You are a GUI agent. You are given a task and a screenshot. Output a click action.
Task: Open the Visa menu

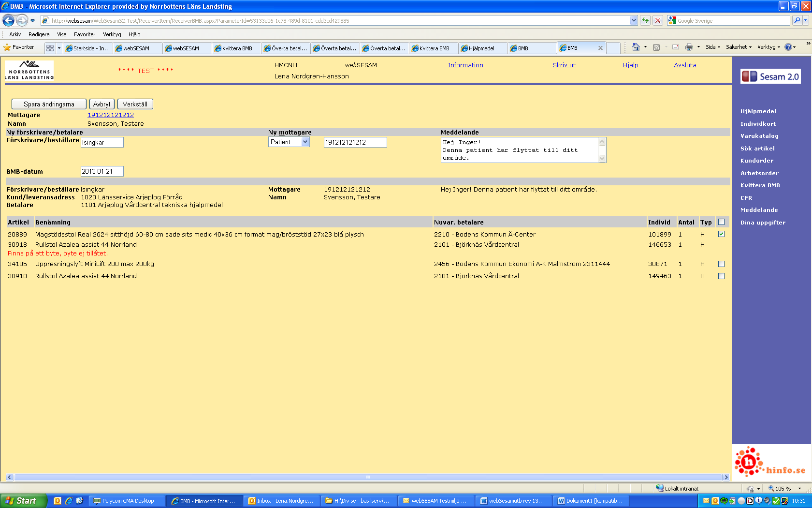61,34
